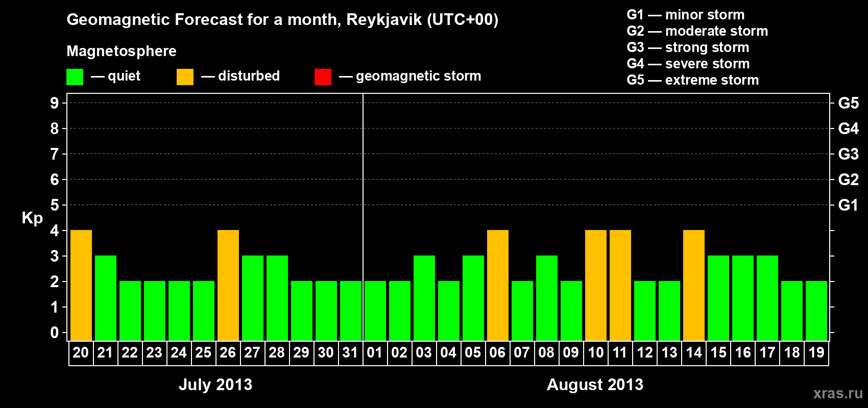Click the green bar for August 19

click(x=816, y=311)
